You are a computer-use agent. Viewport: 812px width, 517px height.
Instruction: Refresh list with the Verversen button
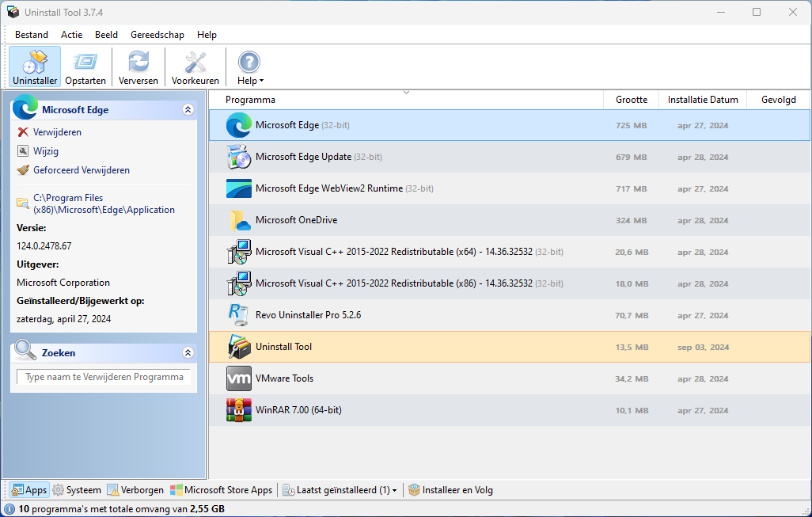click(x=138, y=67)
